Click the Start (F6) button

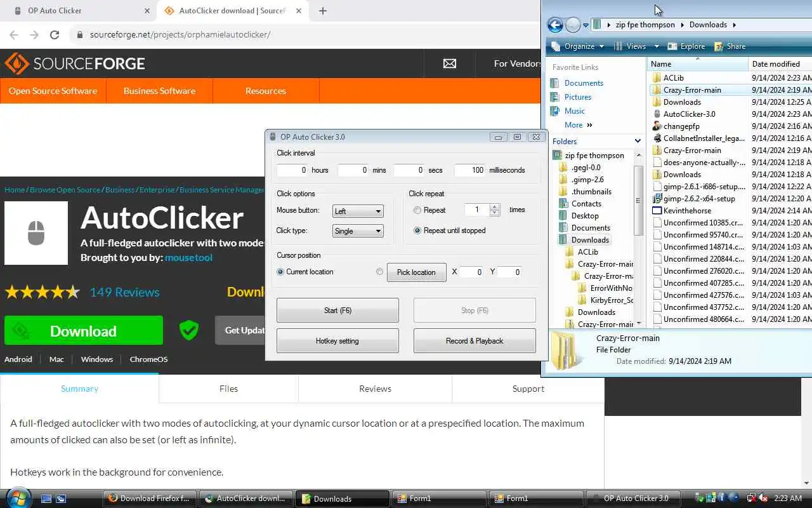coord(337,311)
